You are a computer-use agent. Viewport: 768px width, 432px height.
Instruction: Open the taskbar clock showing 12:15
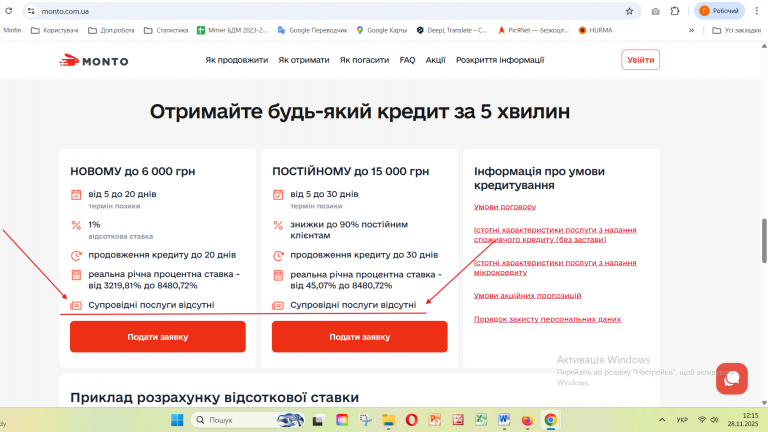[744, 420]
